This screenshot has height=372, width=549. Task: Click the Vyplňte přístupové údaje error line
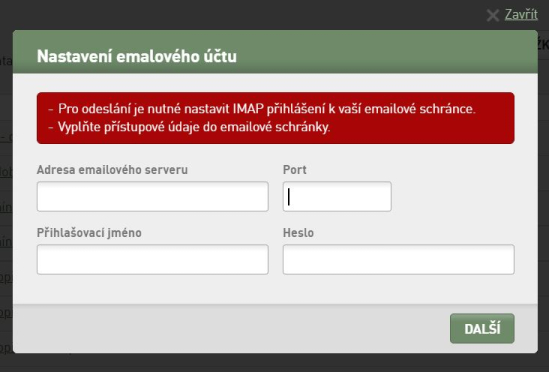189,127
